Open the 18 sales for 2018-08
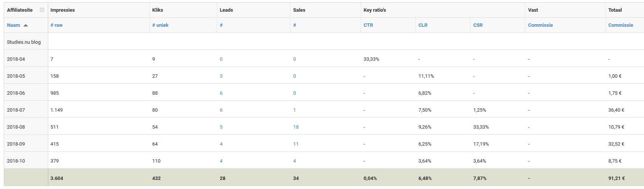This screenshot has width=644, height=189. [x=296, y=127]
